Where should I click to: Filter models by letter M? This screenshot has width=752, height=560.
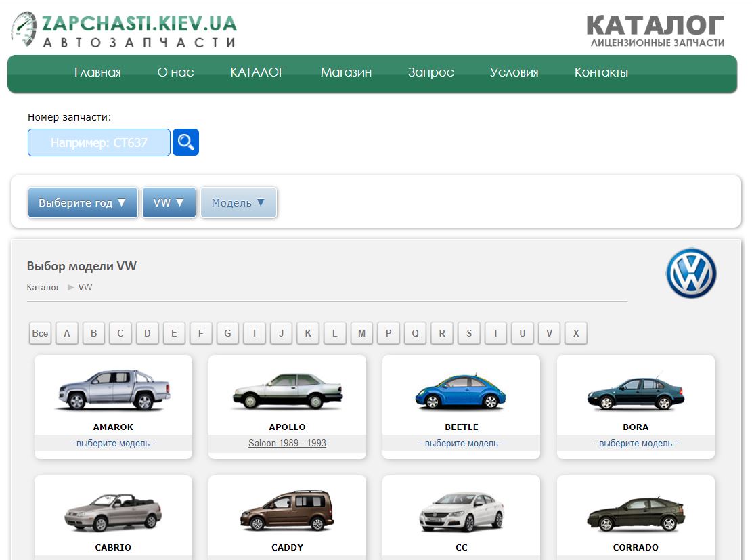pos(361,333)
